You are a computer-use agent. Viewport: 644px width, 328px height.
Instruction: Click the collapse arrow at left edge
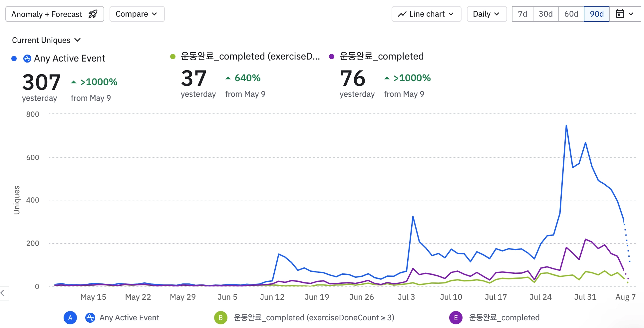tap(3, 293)
